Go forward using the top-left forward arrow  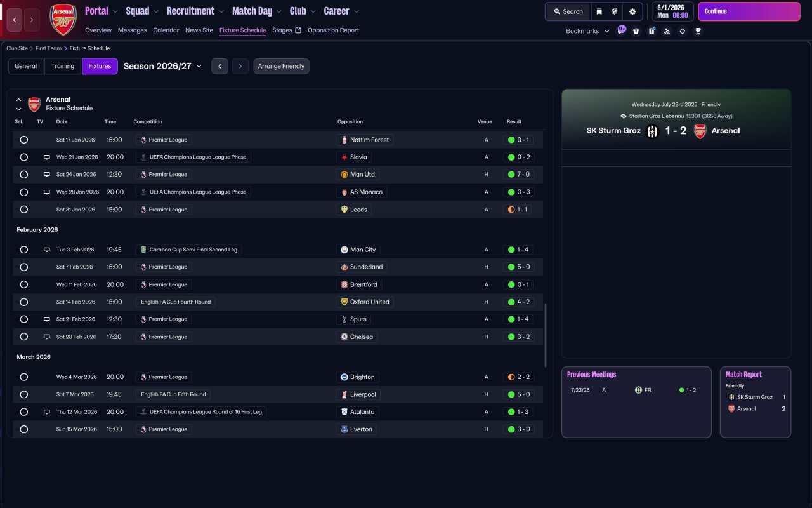point(32,20)
